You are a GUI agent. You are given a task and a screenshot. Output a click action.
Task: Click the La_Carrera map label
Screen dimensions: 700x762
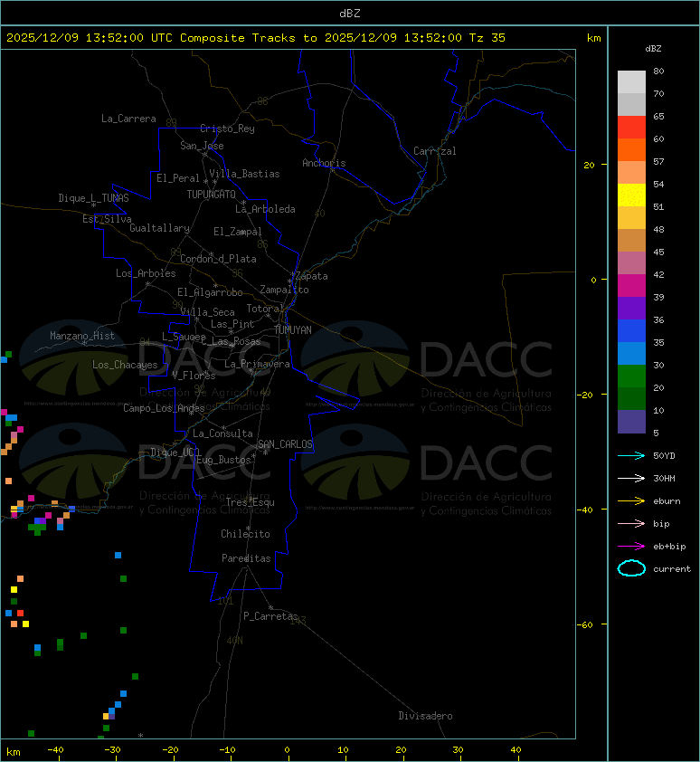tap(128, 119)
